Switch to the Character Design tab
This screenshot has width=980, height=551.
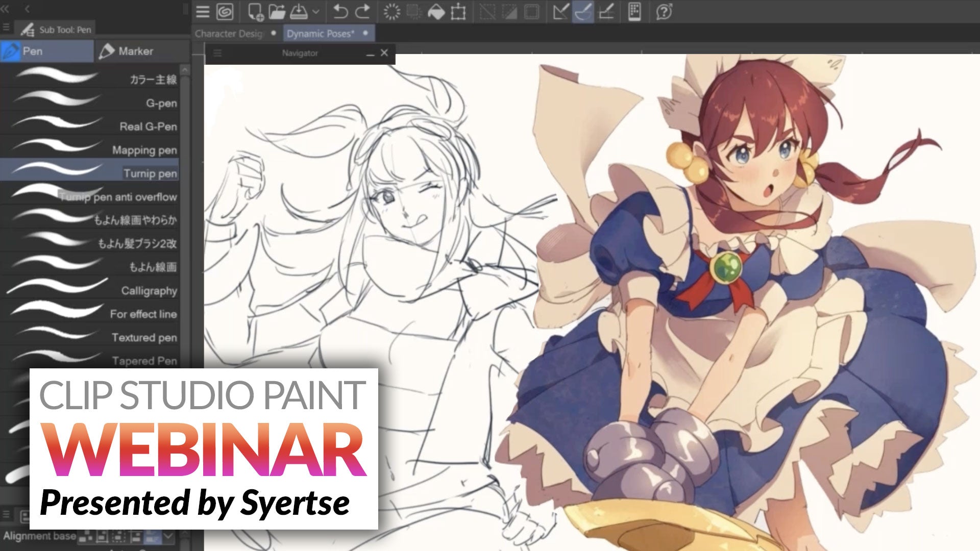click(229, 33)
